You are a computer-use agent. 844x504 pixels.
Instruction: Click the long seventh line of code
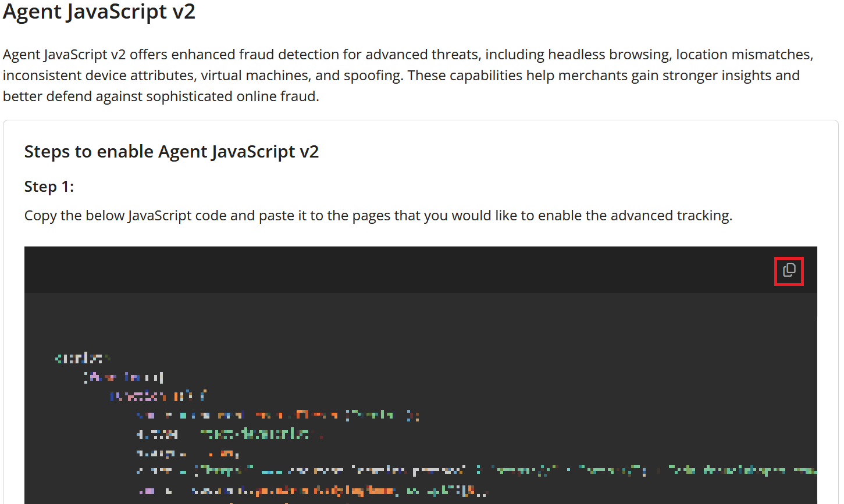pos(476,470)
